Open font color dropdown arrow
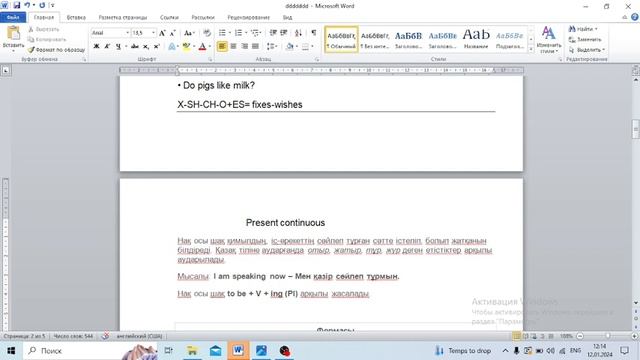This screenshot has width=640, height=360. click(210, 47)
